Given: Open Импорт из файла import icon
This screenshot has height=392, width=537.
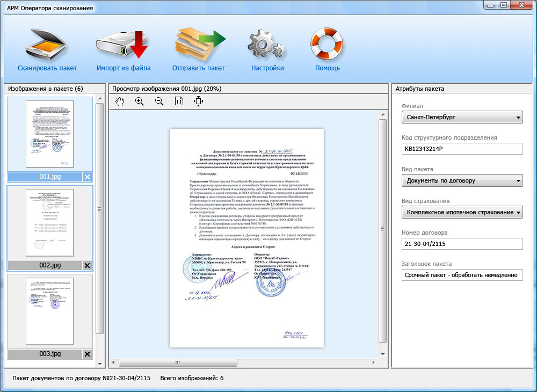Looking at the screenshot, I should [123, 45].
